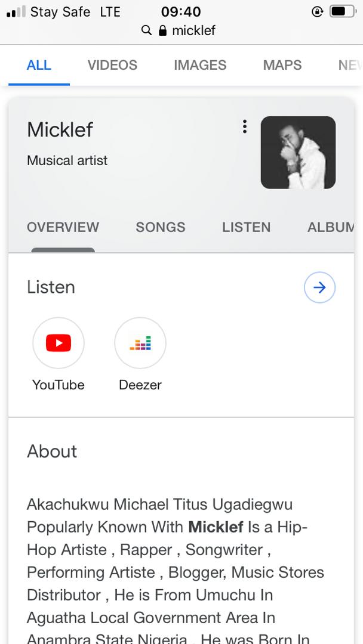The height and width of the screenshot is (644, 363).
Task: Select the OVERVIEW panel tab
Action: click(x=63, y=227)
